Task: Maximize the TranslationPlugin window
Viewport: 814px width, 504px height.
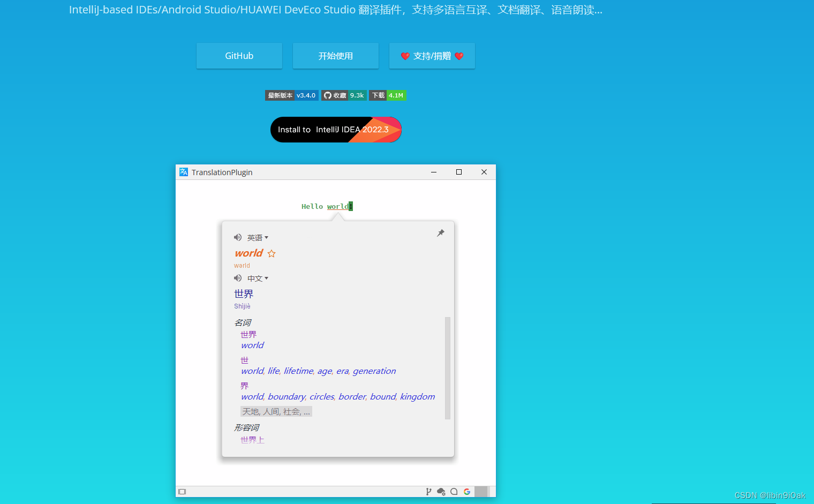Action: click(459, 172)
